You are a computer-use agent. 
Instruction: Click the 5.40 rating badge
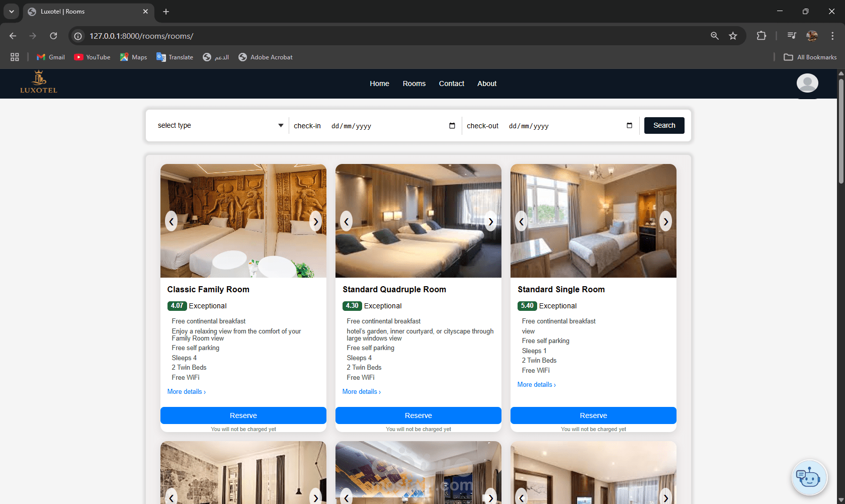[x=527, y=306]
